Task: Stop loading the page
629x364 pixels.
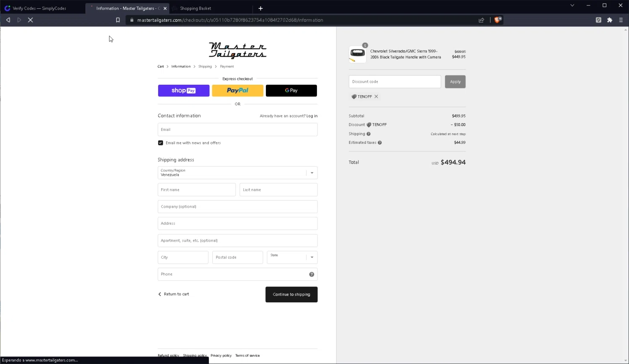Action: click(x=31, y=20)
